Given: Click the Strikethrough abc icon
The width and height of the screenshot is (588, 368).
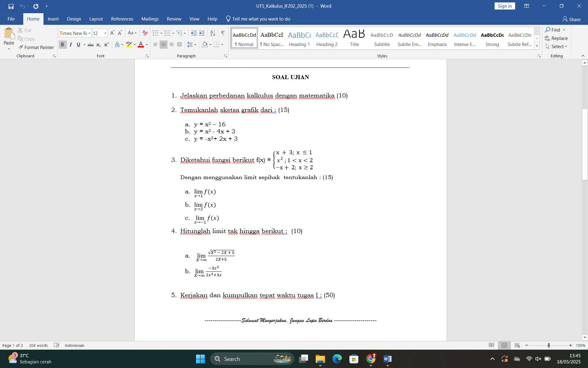Looking at the screenshot, I should (90, 45).
